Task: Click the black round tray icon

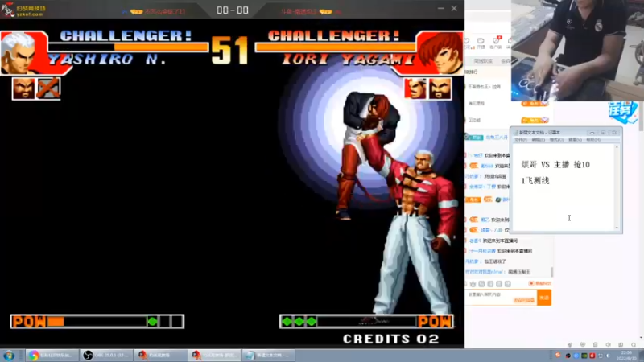Action: point(568,356)
